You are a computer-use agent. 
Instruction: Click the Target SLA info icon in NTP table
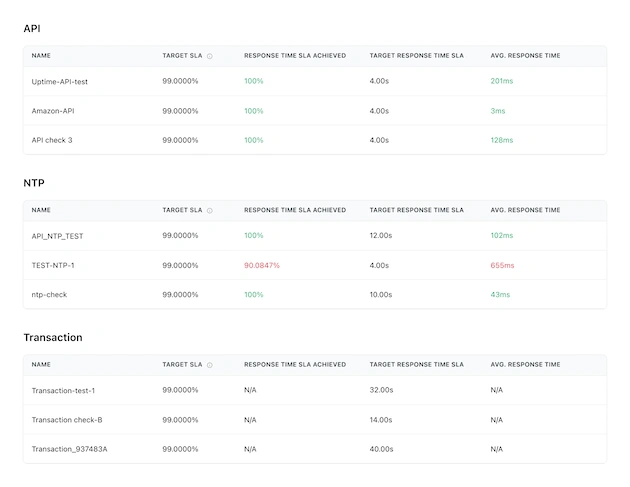(x=209, y=211)
